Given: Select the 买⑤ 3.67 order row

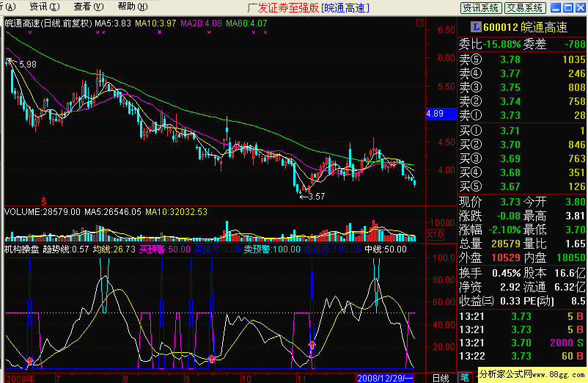Looking at the screenshot, I should point(522,186).
